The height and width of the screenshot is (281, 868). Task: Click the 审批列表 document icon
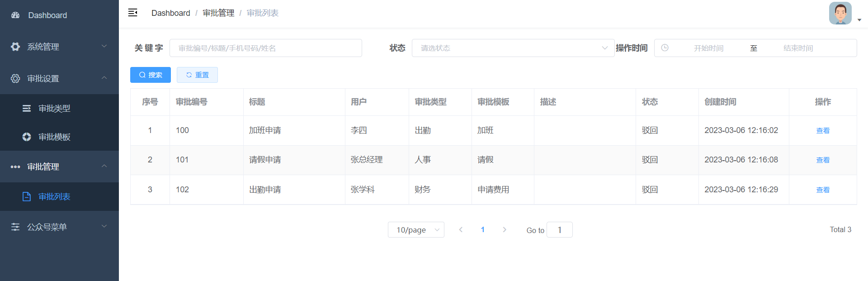(x=27, y=196)
